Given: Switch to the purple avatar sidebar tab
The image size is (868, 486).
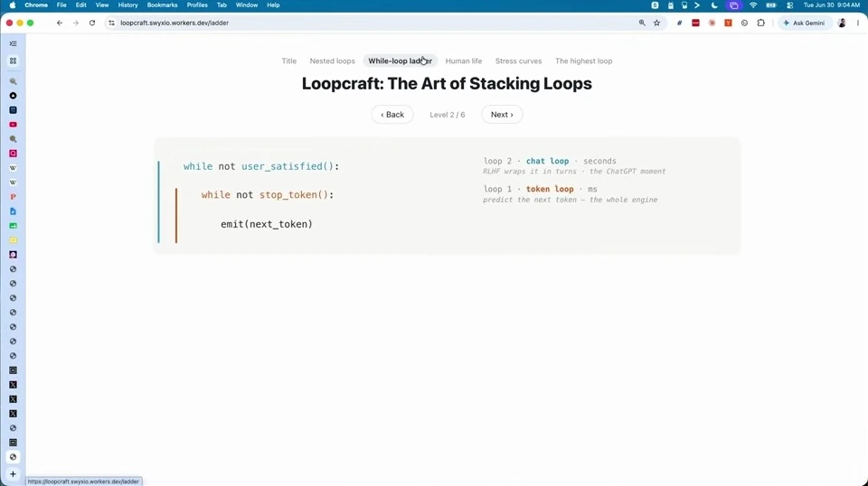Looking at the screenshot, I should (13, 255).
